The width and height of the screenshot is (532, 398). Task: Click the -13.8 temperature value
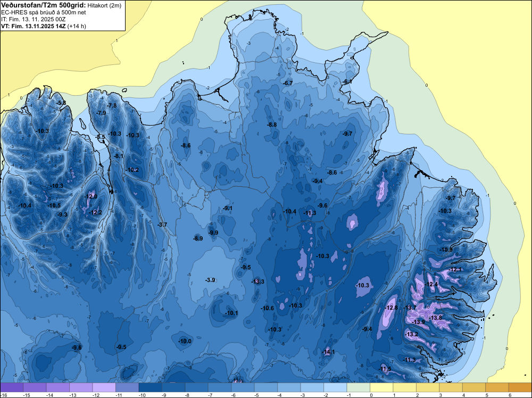(x=436, y=318)
